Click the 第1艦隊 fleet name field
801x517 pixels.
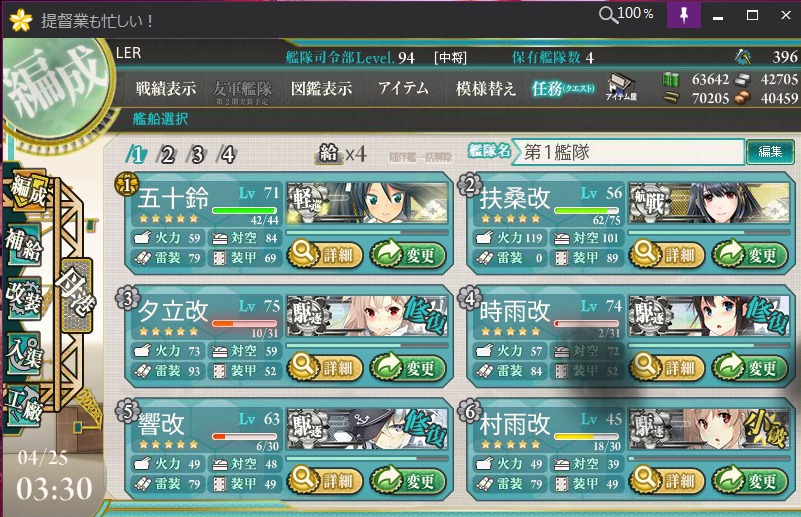[627, 152]
